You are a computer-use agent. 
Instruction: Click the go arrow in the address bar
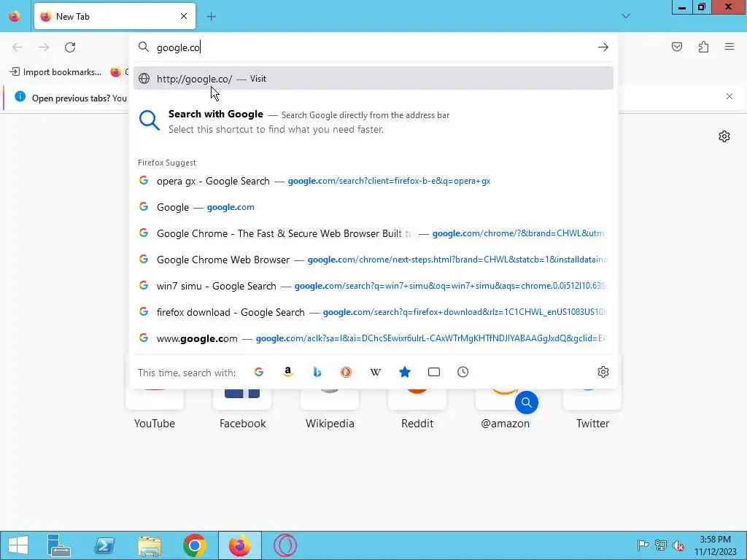pos(603,47)
